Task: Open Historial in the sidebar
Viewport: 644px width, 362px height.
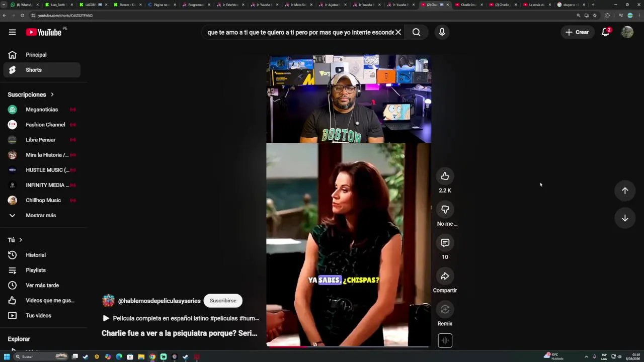Action: click(x=42, y=255)
